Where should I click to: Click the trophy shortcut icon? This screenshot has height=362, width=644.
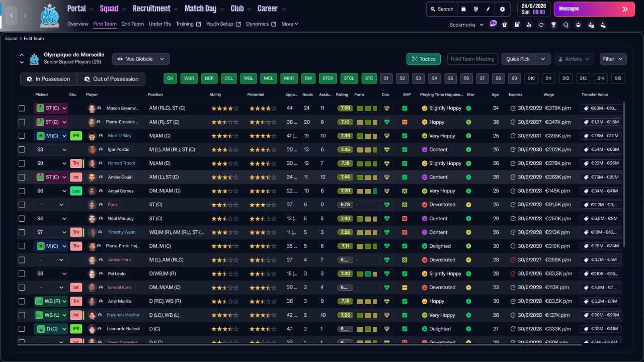[553, 25]
